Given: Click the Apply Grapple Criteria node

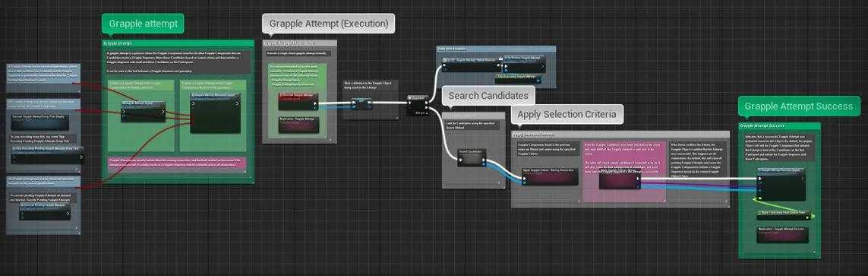Looking at the screenshot, I should coord(550,176).
